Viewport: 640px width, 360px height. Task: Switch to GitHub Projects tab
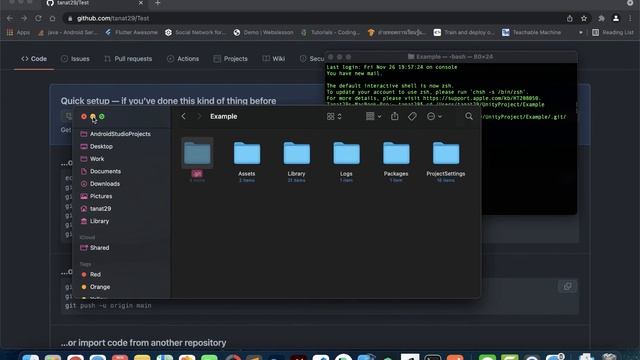(231, 59)
